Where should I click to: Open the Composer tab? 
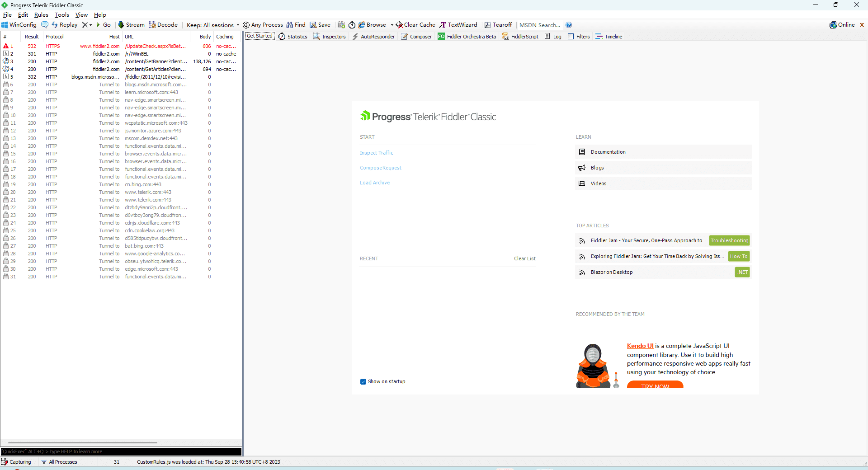click(416, 37)
